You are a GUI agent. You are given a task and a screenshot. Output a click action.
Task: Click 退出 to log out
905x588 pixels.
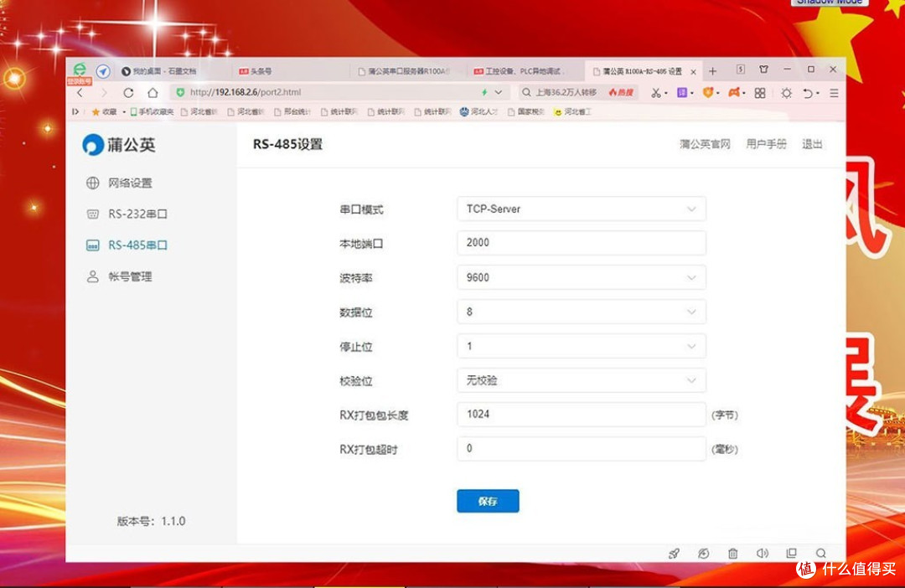[x=812, y=144]
